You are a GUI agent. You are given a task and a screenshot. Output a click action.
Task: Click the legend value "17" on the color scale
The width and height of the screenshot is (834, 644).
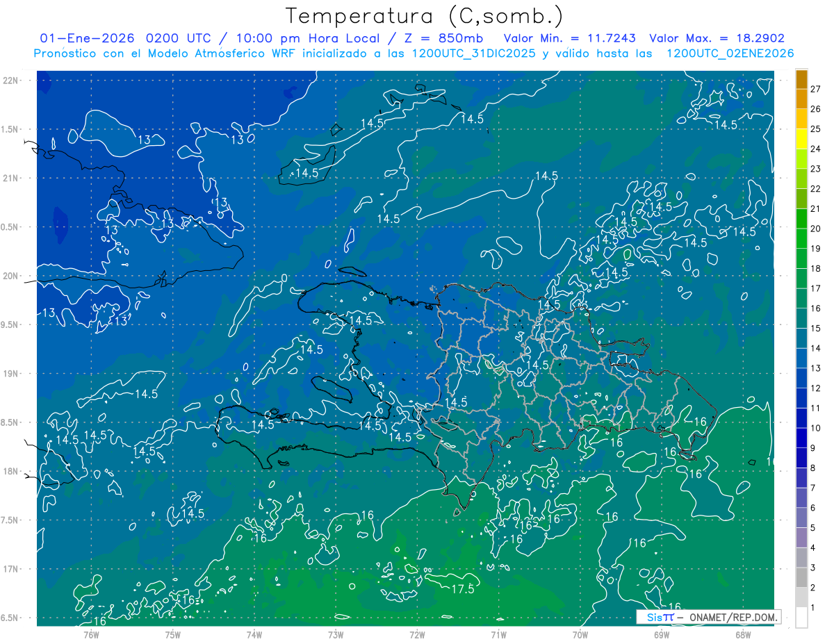click(x=816, y=288)
